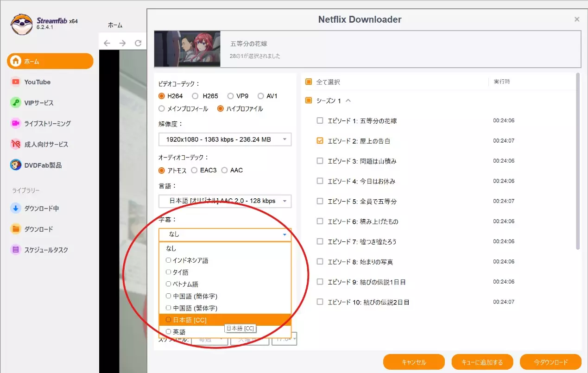Viewport: 588px width, 373px height.
Task: Toggle the 全て選択 checkbox
Action: (x=309, y=82)
